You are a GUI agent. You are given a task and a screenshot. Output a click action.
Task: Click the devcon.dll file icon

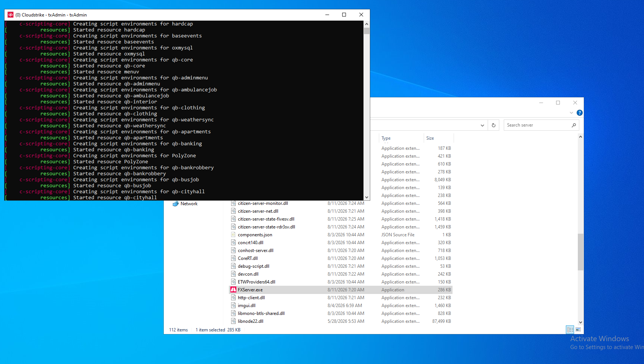pos(233,274)
